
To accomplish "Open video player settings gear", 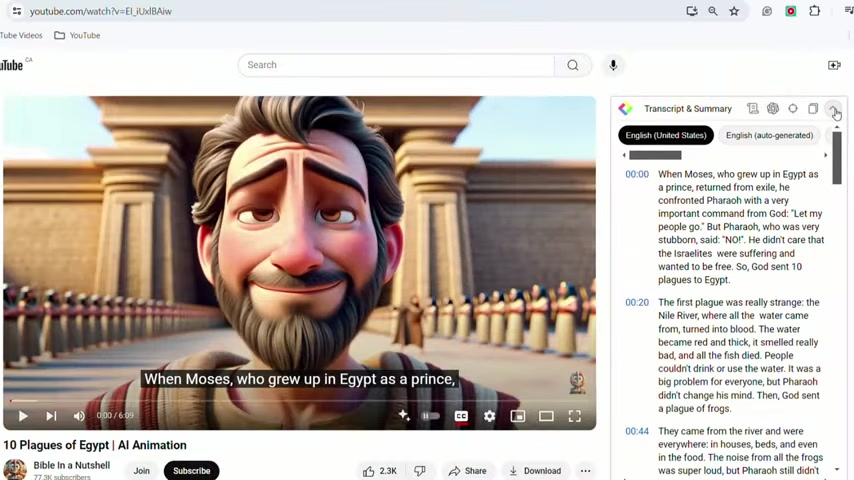I will (490, 416).
